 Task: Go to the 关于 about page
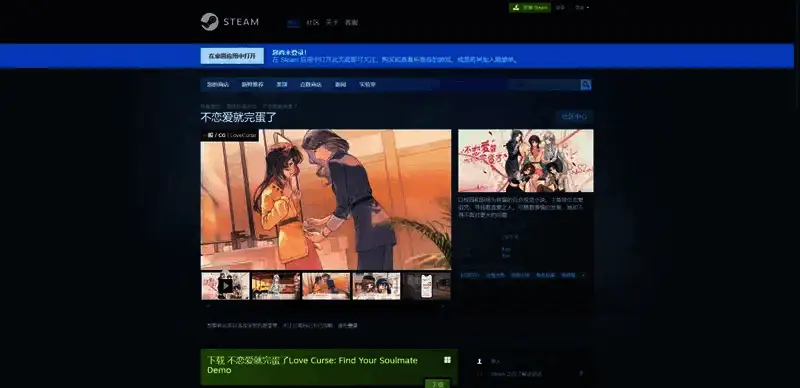pyautogui.click(x=332, y=22)
